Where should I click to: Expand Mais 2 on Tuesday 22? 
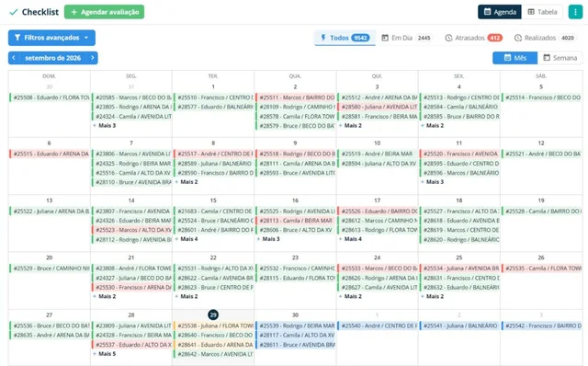point(187,296)
